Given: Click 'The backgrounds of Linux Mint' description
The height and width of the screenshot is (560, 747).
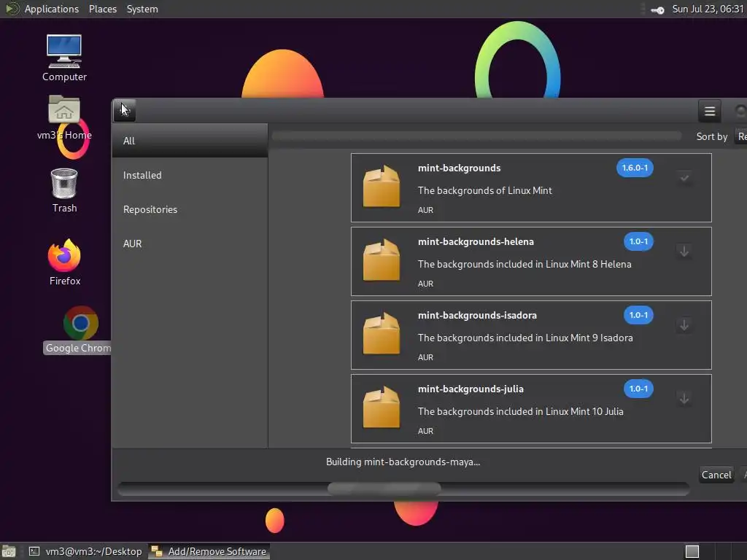Looking at the screenshot, I should [x=485, y=190].
